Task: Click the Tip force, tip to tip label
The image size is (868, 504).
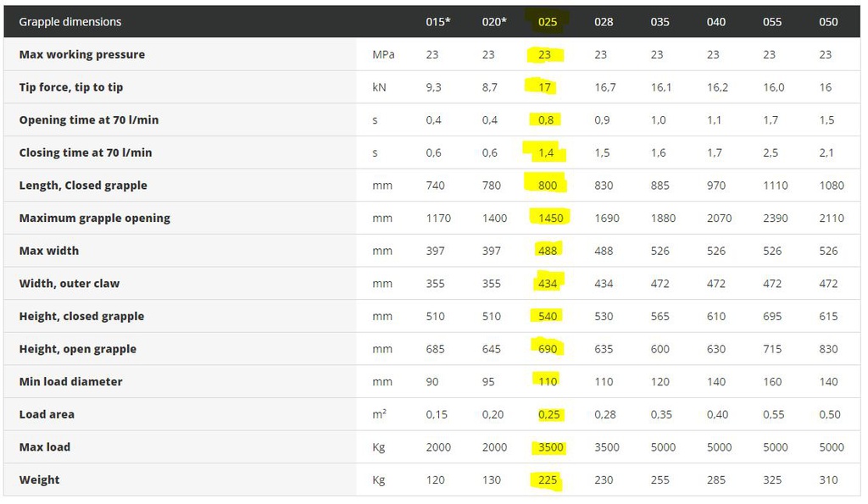Action: (71, 87)
